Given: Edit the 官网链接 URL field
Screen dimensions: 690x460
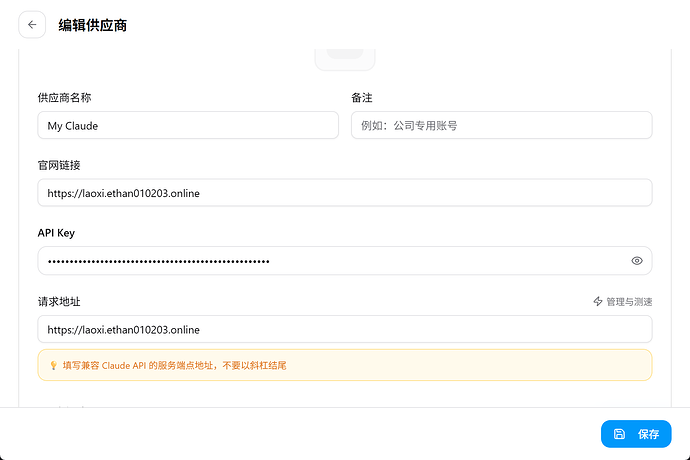Looking at the screenshot, I should [345, 193].
